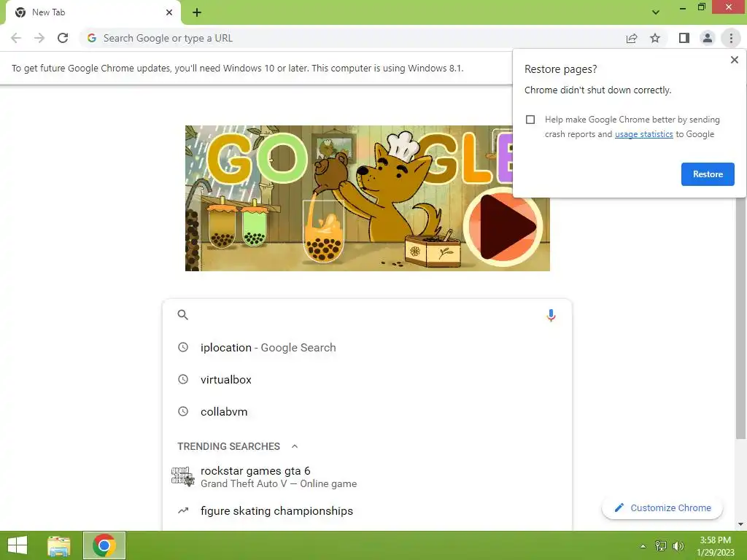Click Customize Chrome button
Image resolution: width=747 pixels, height=560 pixels.
tap(662, 508)
